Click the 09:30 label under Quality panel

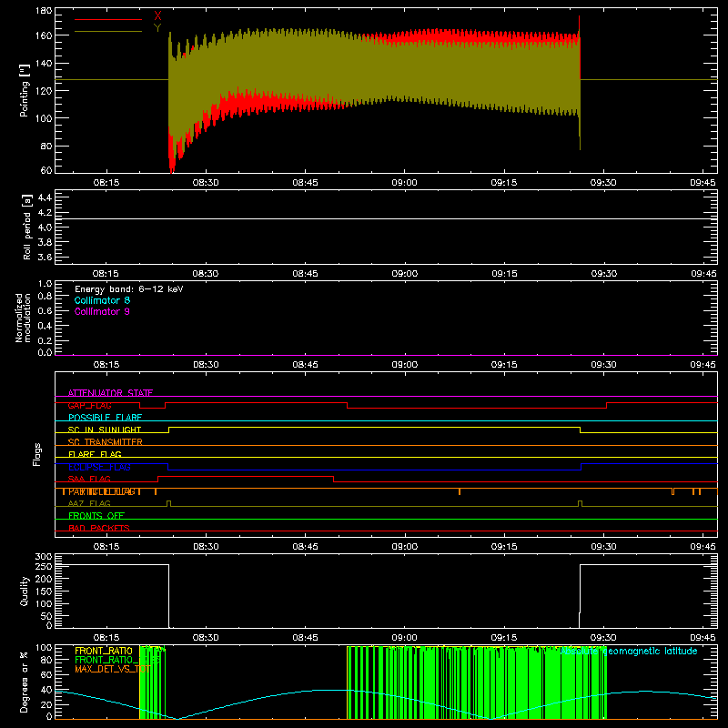point(603,638)
